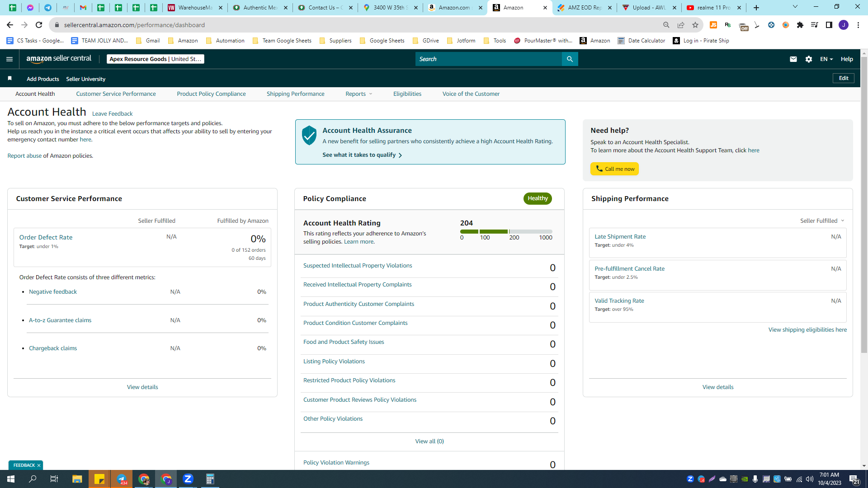Open Seller University link
868x488 pixels.
(x=85, y=79)
